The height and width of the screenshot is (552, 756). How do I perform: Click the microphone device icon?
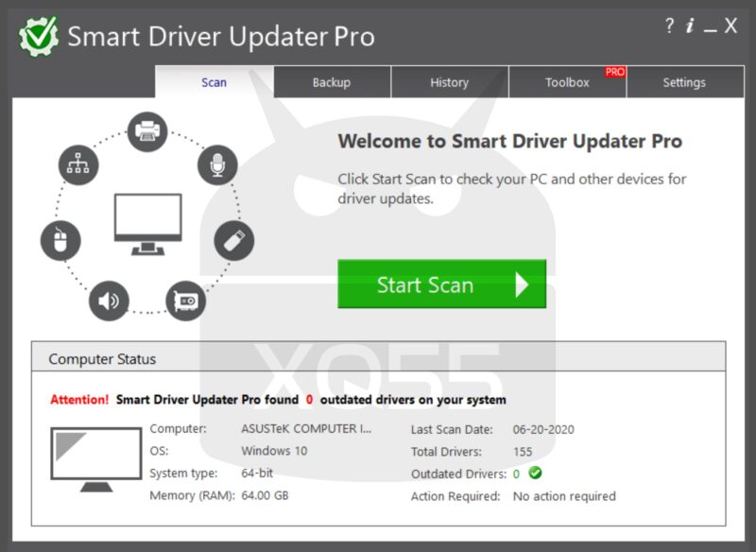[218, 165]
